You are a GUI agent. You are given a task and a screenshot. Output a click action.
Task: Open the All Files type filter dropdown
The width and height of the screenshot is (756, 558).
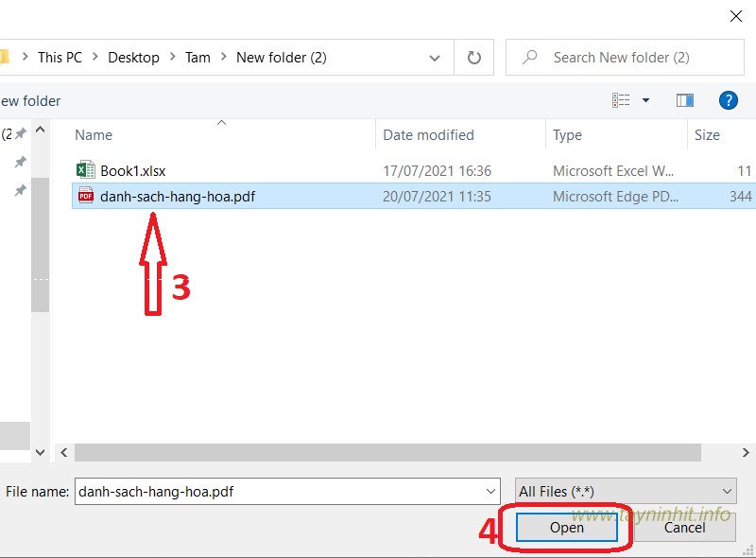pos(625,491)
